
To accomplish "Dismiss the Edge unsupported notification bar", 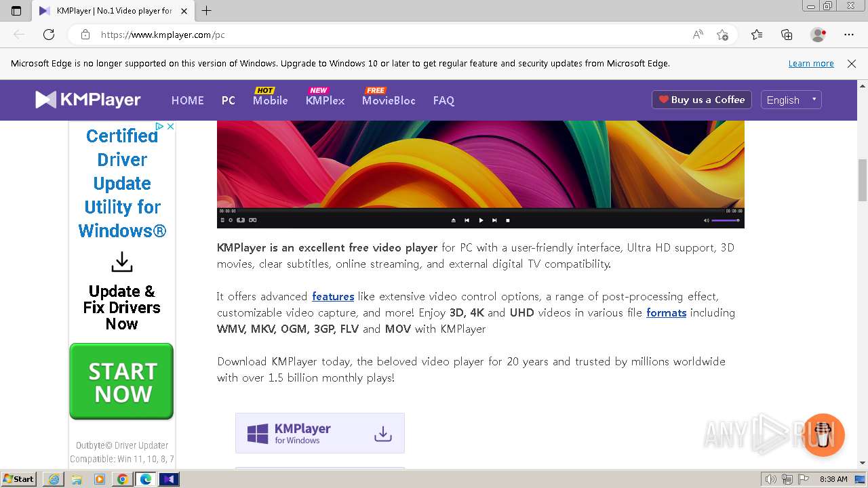I will click(x=852, y=64).
